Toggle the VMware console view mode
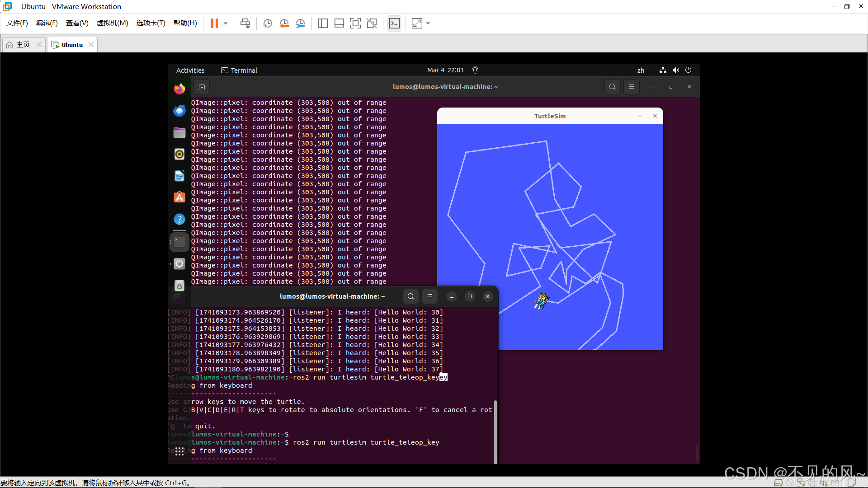 pyautogui.click(x=394, y=23)
